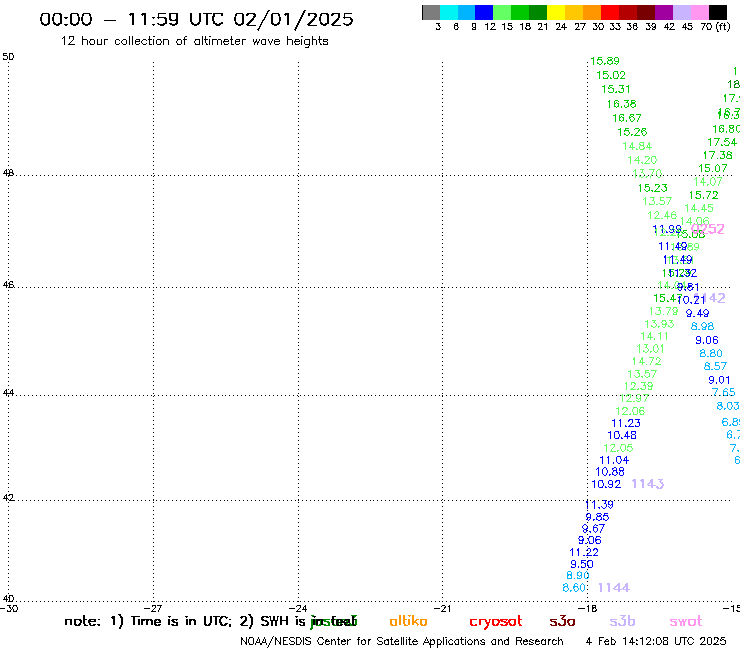
Task: Click the '00:00 – 11:59 UTC 02/01/2025' title
Action: pos(196,19)
